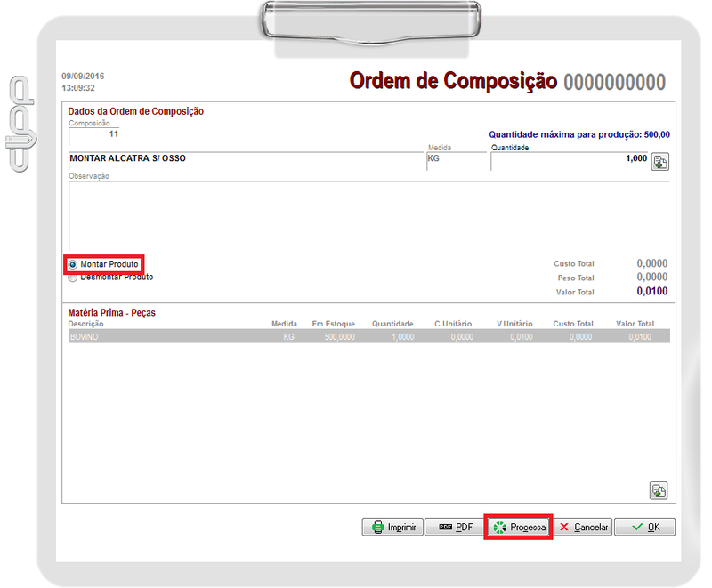Select the Montar Produto radio option
The image size is (712, 588).
pos(73,265)
